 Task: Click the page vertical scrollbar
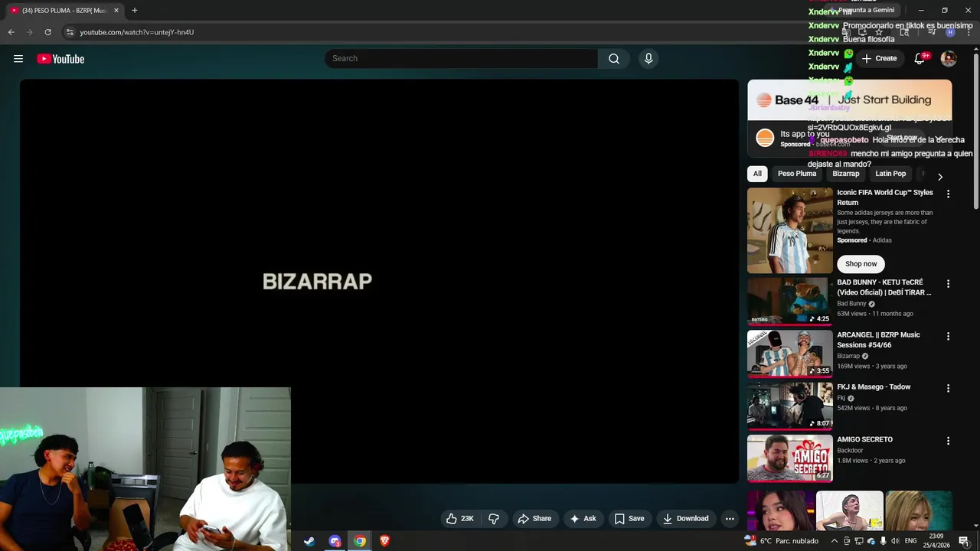point(975,130)
